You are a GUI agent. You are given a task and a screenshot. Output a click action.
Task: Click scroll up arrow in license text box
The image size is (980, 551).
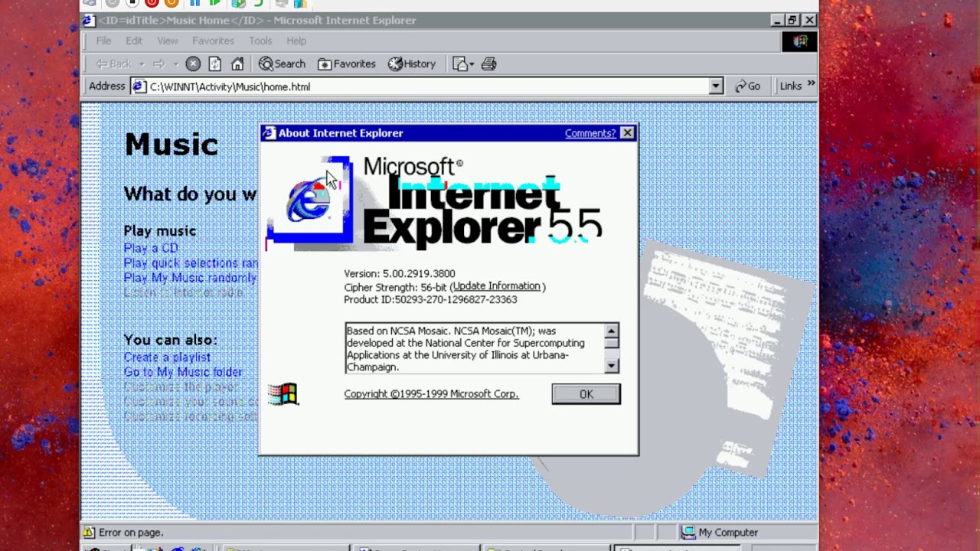611,331
